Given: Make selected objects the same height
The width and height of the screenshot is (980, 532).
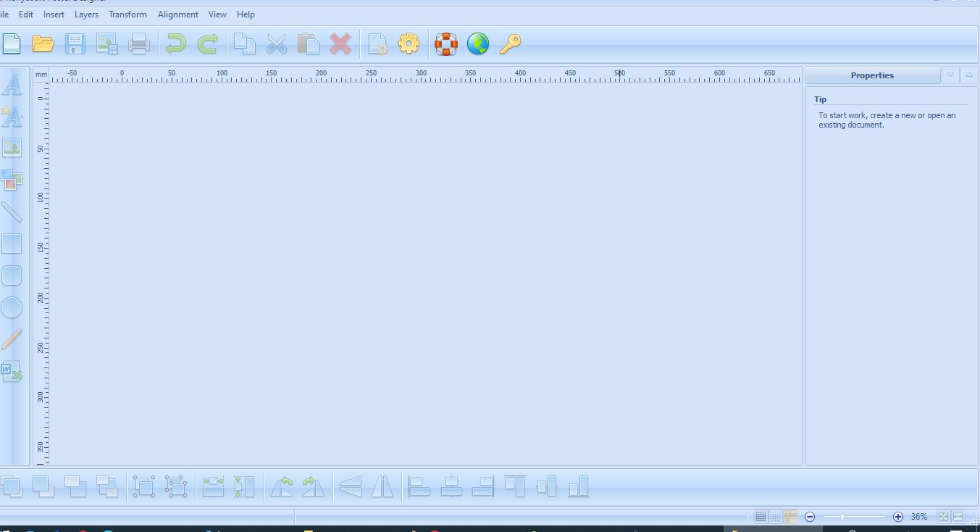Looking at the screenshot, I should pyautogui.click(x=245, y=486).
